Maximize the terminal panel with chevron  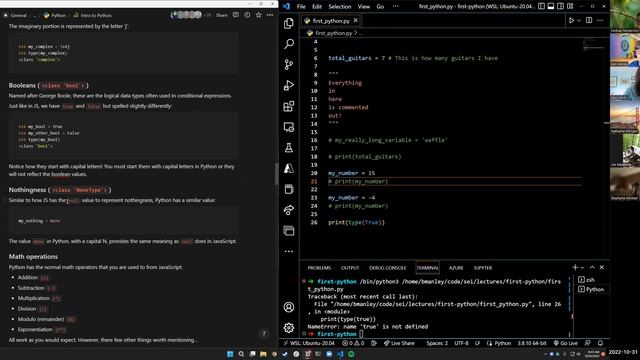[x=592, y=267]
